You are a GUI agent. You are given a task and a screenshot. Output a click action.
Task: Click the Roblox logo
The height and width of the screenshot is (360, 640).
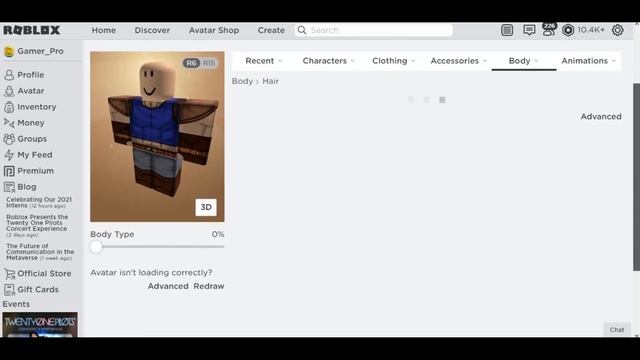[x=32, y=30]
